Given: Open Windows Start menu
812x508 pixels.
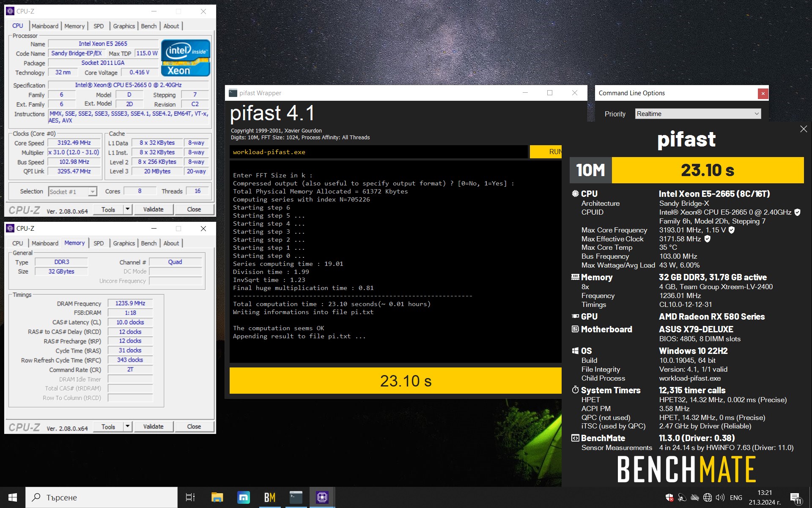Looking at the screenshot, I should (x=13, y=497).
